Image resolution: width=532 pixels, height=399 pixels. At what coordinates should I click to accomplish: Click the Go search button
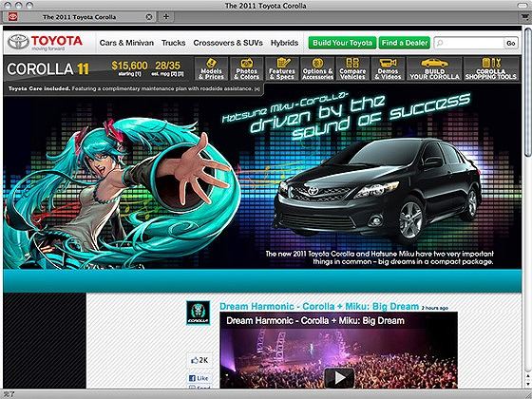click(511, 43)
